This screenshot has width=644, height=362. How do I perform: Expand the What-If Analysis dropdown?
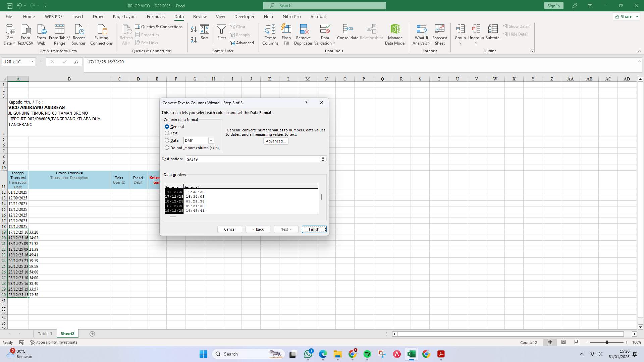point(421,35)
